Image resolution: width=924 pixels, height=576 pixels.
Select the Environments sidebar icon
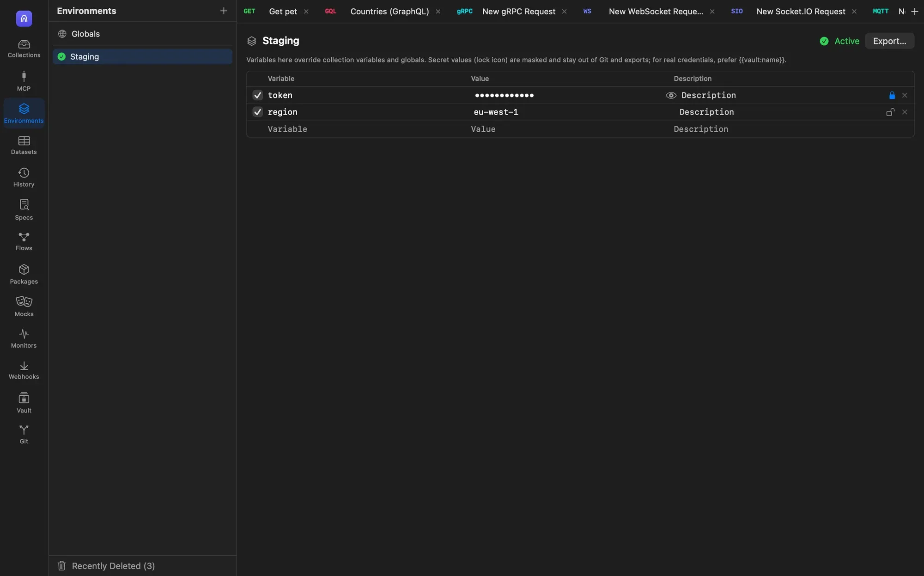[x=24, y=113]
